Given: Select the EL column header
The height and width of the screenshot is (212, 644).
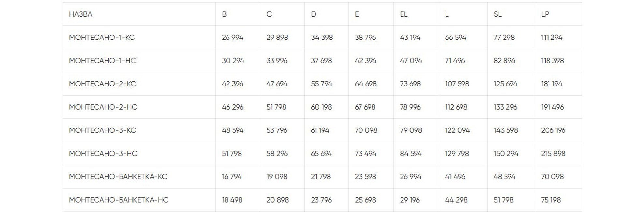Looking at the screenshot, I should click(x=403, y=14).
